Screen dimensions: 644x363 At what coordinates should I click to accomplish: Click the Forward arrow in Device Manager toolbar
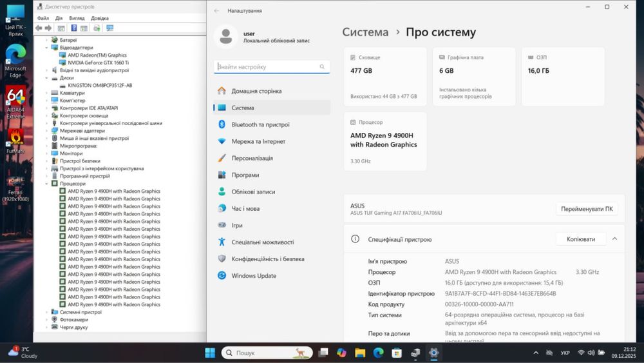point(48,28)
